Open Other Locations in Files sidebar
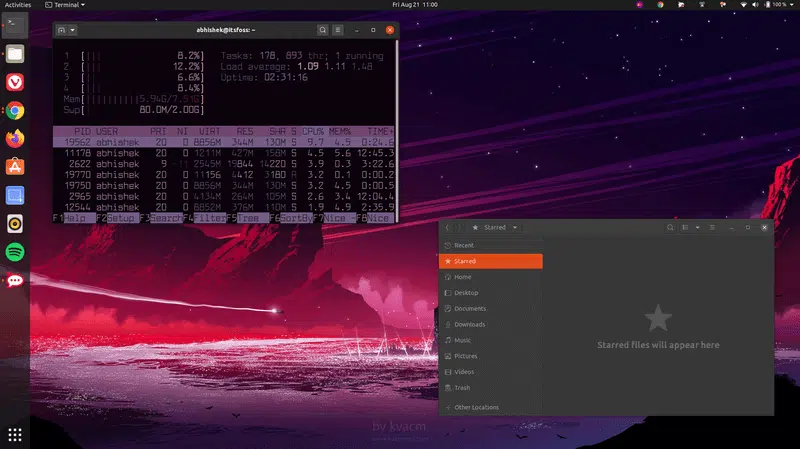The image size is (800, 449). pos(491,407)
